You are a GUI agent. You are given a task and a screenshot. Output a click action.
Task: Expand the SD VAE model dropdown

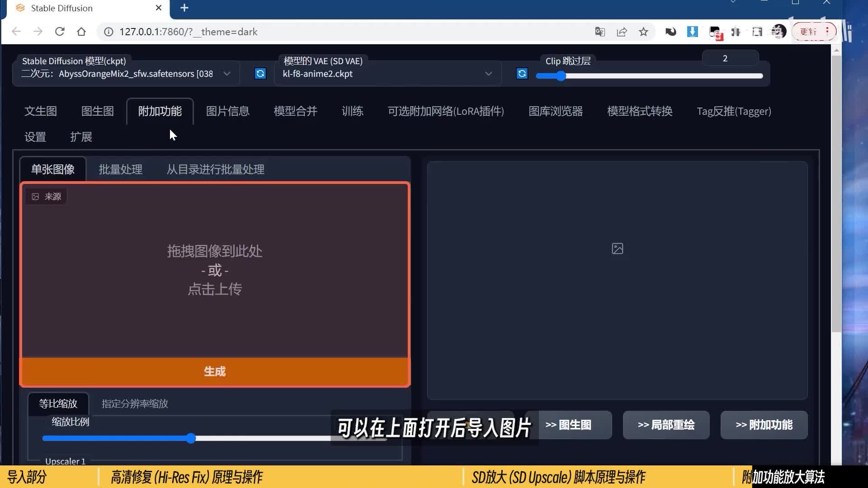point(488,74)
